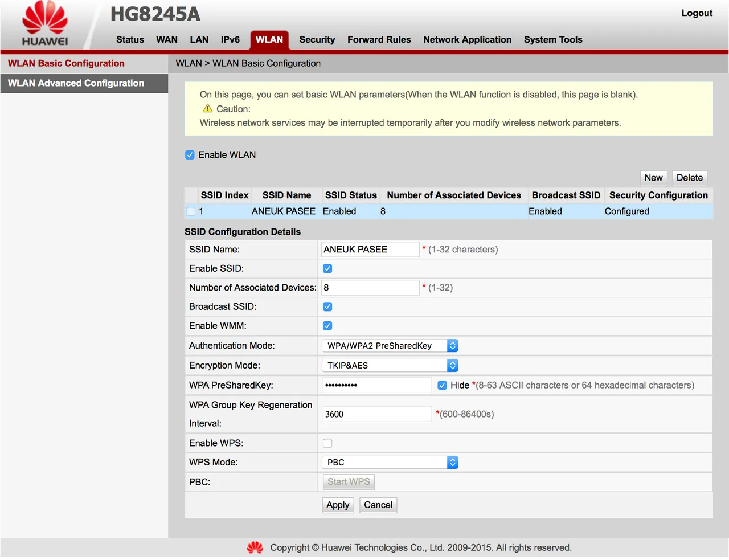Click the Start WPS button
This screenshot has height=560, width=729.
click(x=349, y=482)
